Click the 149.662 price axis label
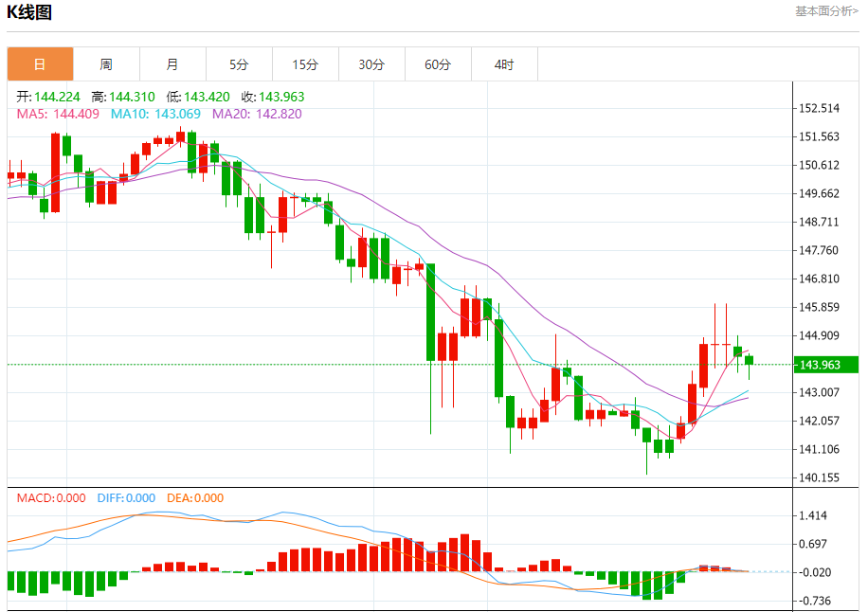The height and width of the screenshot is (612, 868). [x=820, y=193]
